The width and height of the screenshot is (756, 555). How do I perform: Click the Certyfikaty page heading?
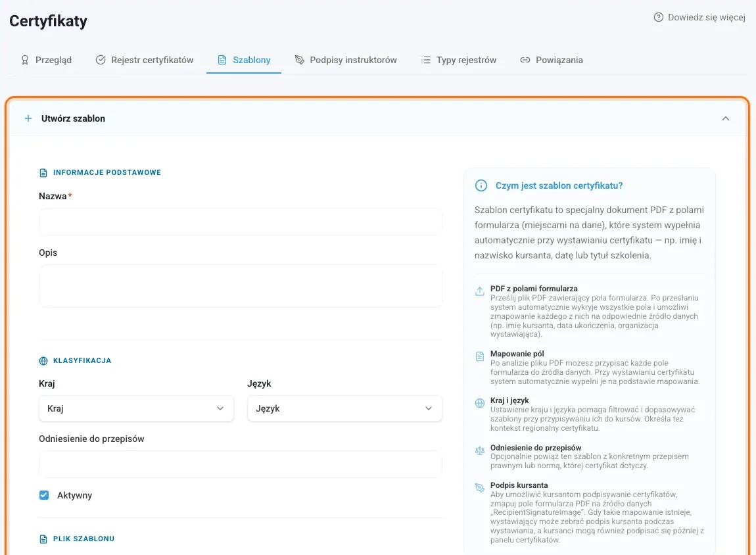[48, 21]
